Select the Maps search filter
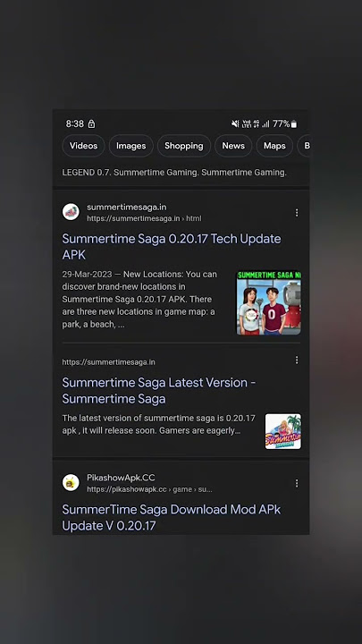 tap(274, 146)
